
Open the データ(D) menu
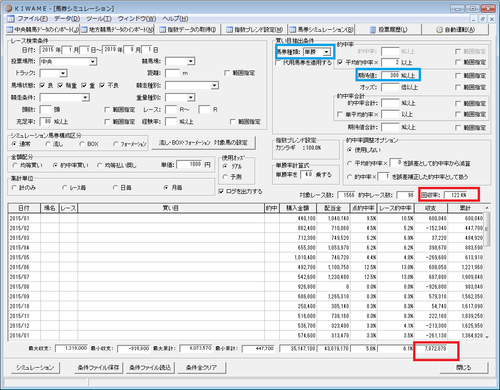click(67, 19)
